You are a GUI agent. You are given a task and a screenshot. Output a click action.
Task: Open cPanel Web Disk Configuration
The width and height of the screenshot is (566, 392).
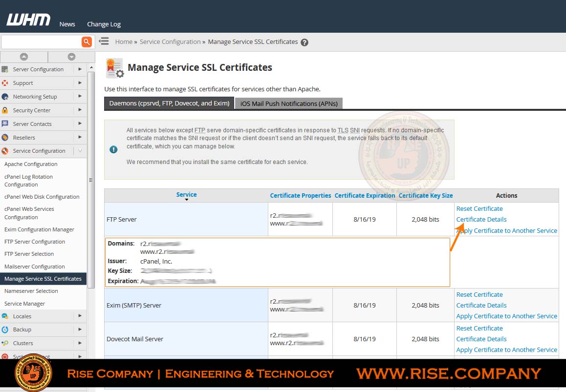click(42, 197)
